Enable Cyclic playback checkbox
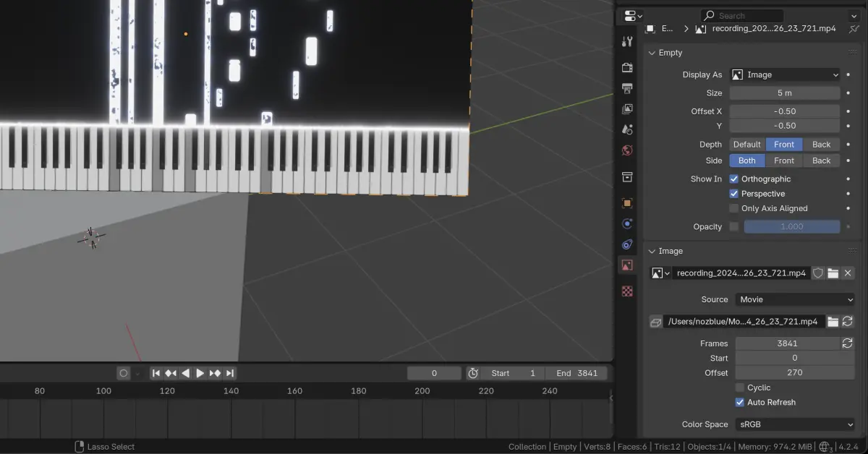The width and height of the screenshot is (868, 454). point(739,387)
